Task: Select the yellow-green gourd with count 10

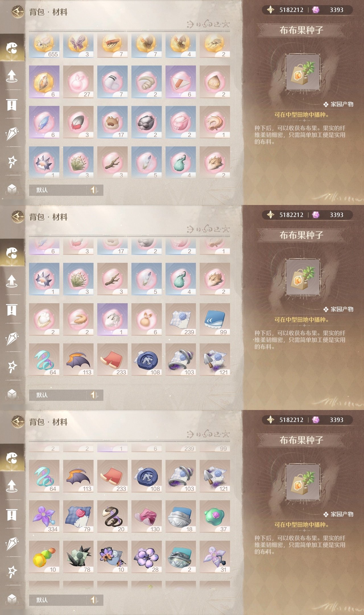Action: (x=44, y=557)
